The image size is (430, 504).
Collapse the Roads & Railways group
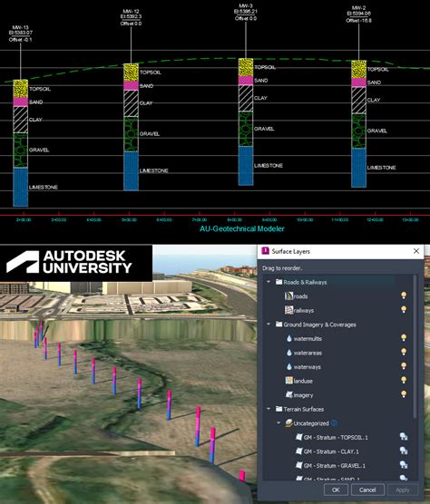click(x=269, y=282)
